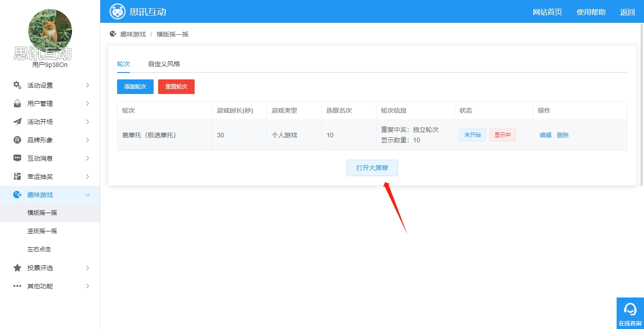Click the 投票评选 star icon
Screen dimensions: 644x329
[17, 268]
